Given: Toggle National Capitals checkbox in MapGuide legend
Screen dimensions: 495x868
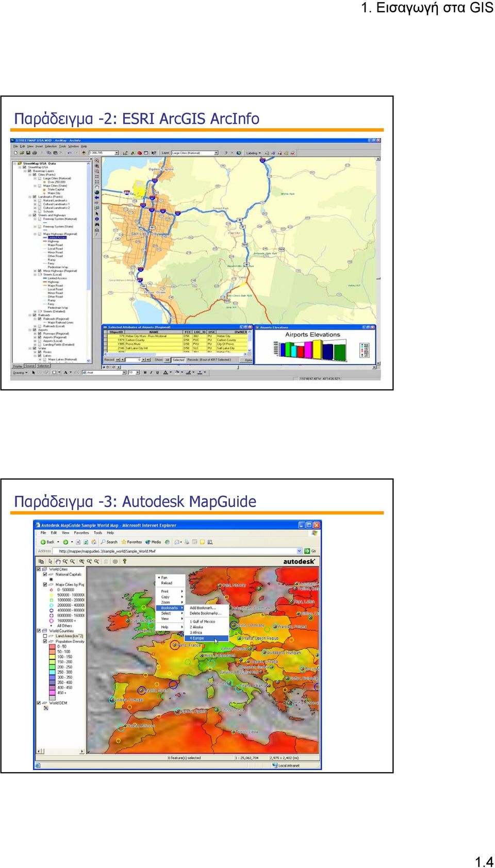Looking at the screenshot, I should pos(45,574).
